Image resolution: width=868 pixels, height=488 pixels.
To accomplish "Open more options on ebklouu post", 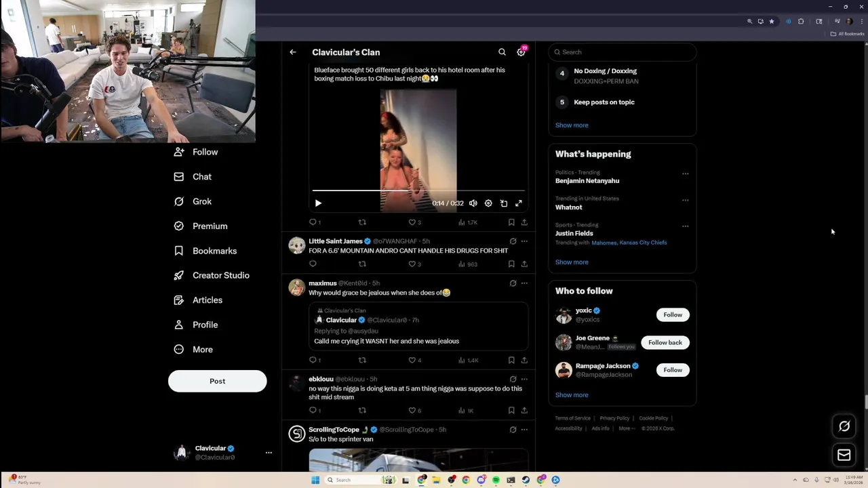I will (524, 380).
